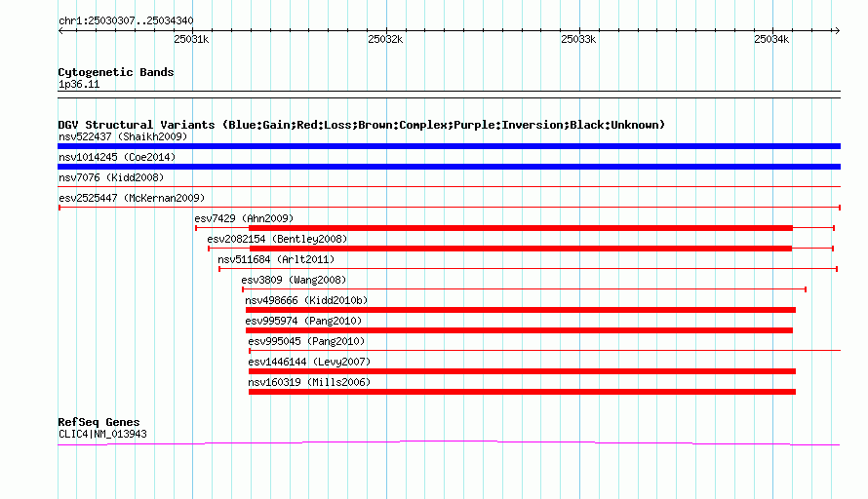Screen dimensions: 868x499
Task: Click the left arrow on the ruler
Action: pos(60,30)
